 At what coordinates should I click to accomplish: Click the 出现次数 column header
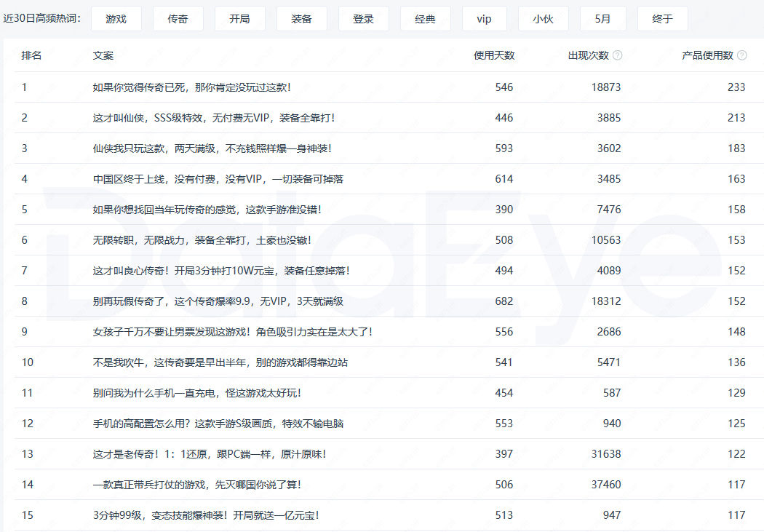(x=588, y=55)
